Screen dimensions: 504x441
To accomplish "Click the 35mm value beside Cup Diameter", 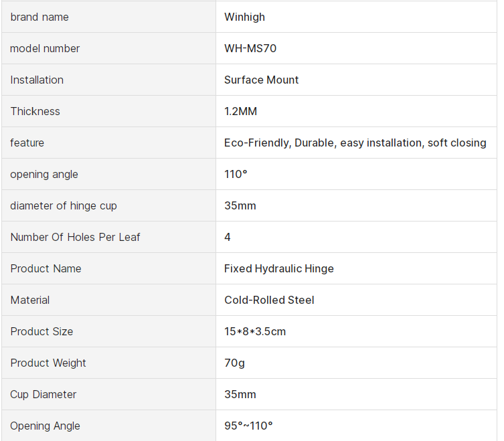I will tap(240, 394).
